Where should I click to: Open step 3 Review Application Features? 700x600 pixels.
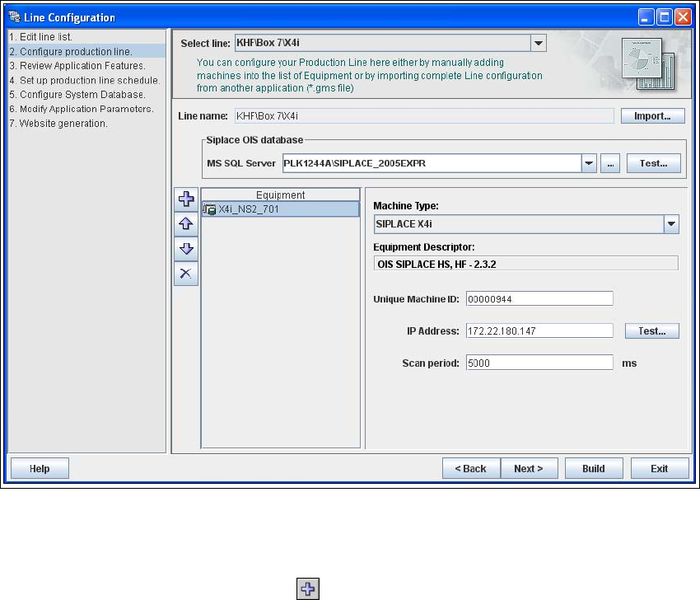click(86, 66)
